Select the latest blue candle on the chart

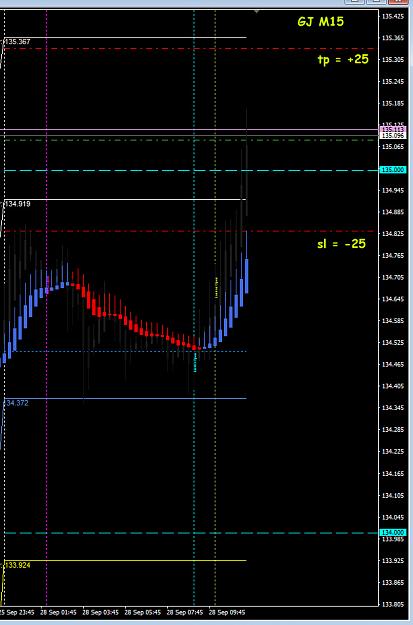pos(247,276)
